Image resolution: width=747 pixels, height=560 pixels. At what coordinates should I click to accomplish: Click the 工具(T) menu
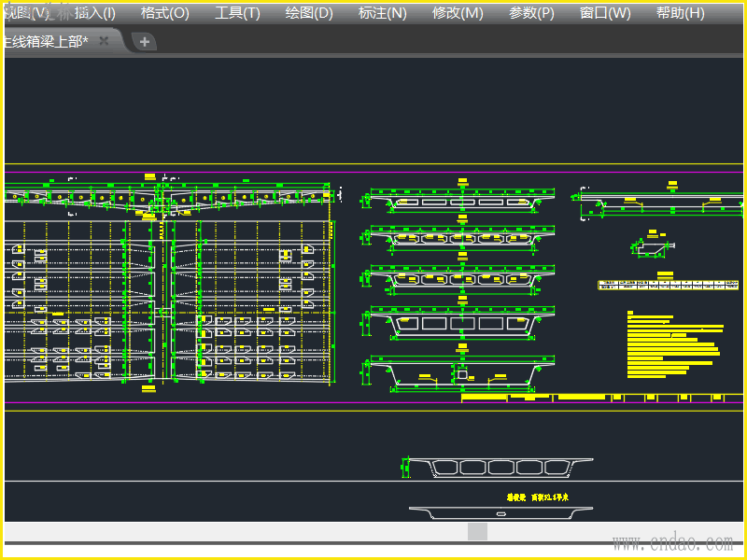pyautogui.click(x=237, y=13)
